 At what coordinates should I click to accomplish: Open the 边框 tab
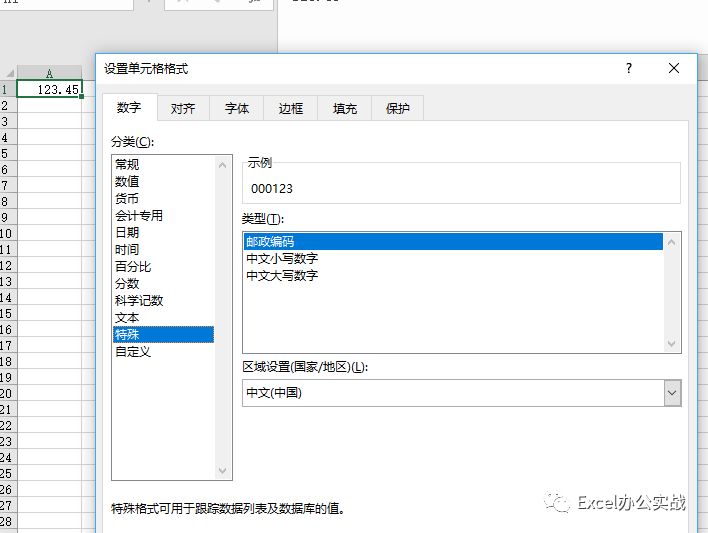click(290, 108)
